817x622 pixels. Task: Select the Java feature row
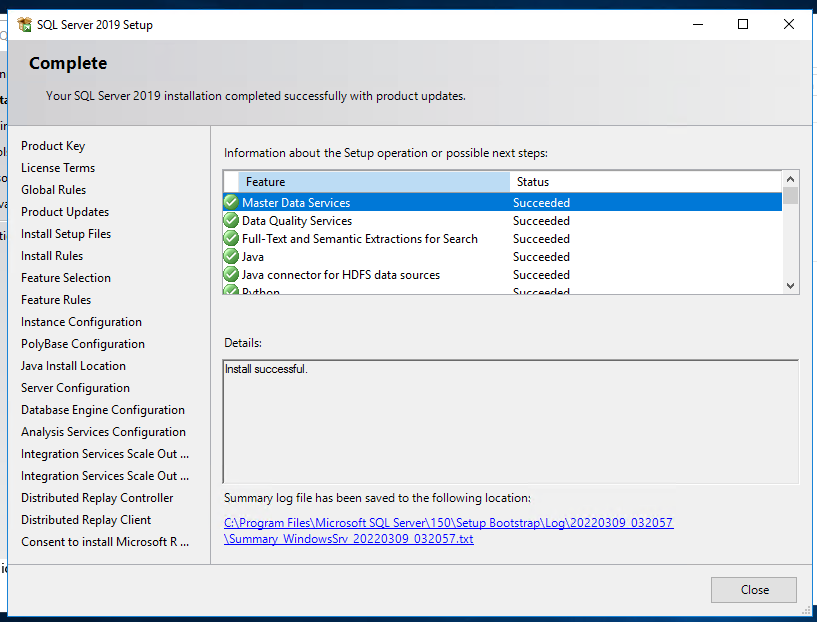502,256
